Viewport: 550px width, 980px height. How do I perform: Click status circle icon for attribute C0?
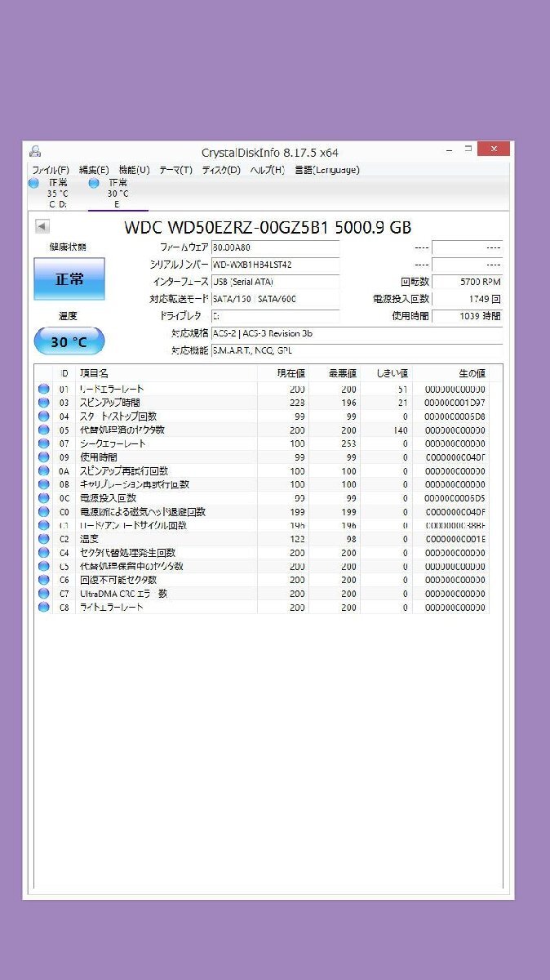43,512
